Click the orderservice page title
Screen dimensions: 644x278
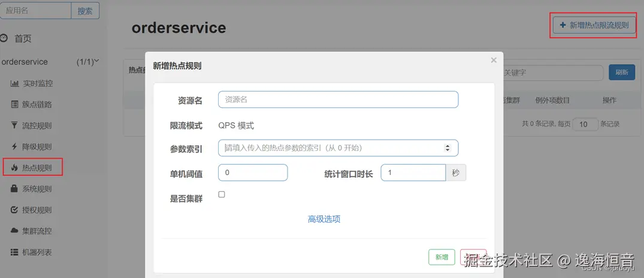(x=179, y=28)
